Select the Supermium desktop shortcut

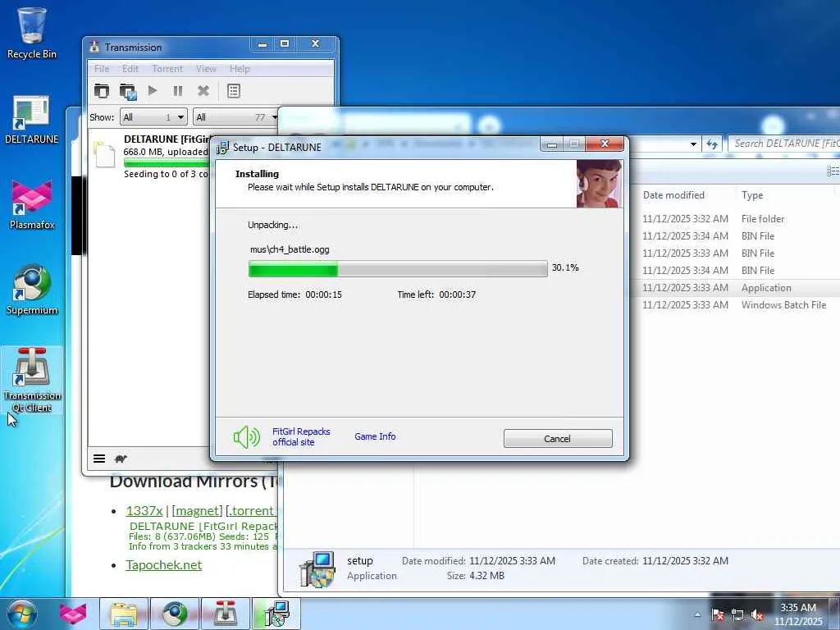tap(32, 290)
